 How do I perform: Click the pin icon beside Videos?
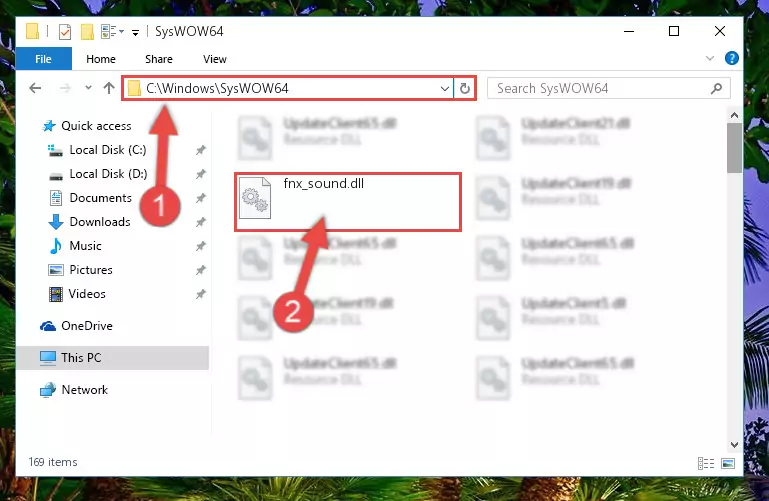201,294
